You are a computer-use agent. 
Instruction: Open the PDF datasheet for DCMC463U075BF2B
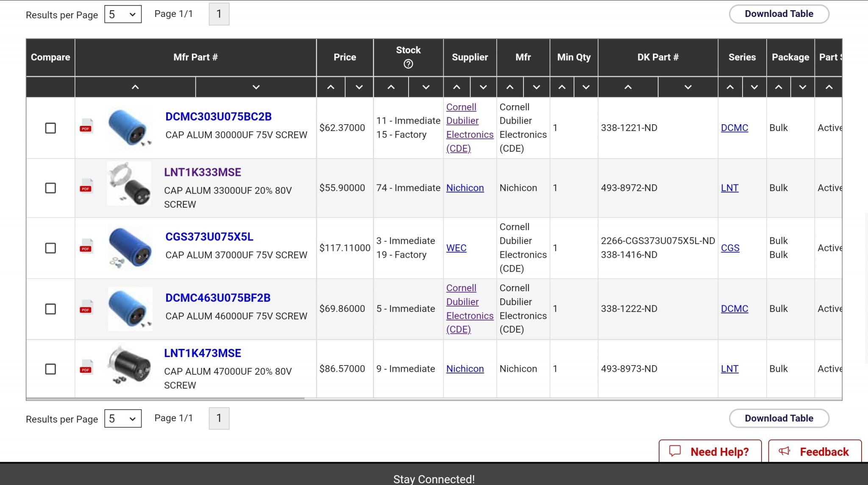point(86,307)
